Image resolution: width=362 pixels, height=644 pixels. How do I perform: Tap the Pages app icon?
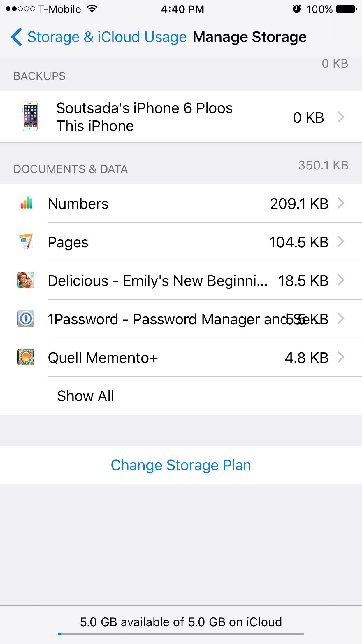tap(26, 242)
